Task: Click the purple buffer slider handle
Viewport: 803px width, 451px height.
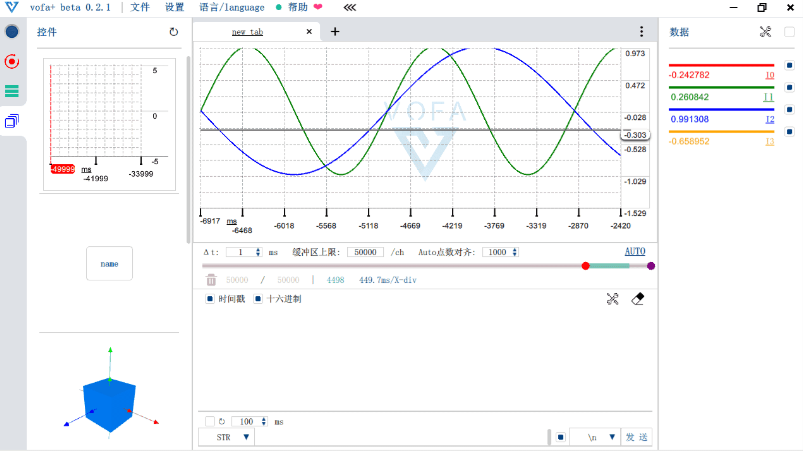Action: (x=651, y=266)
